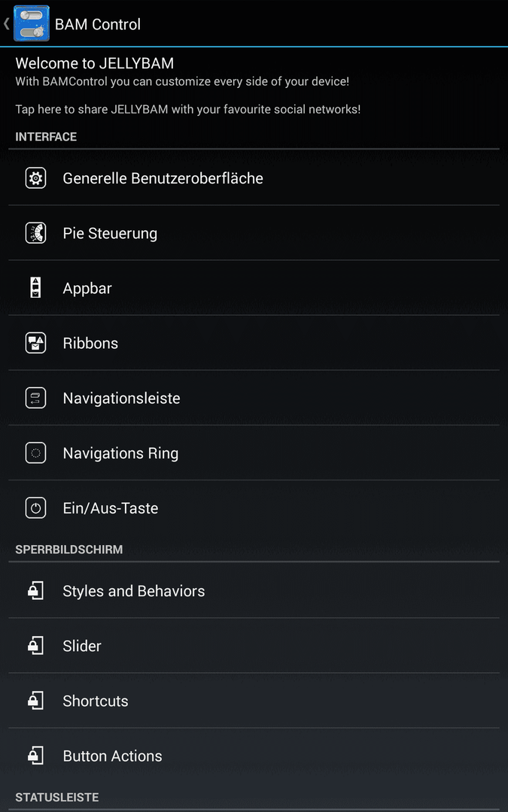This screenshot has height=812, width=508.
Task: Go back using the top-left chevron
Action: click(x=6, y=23)
